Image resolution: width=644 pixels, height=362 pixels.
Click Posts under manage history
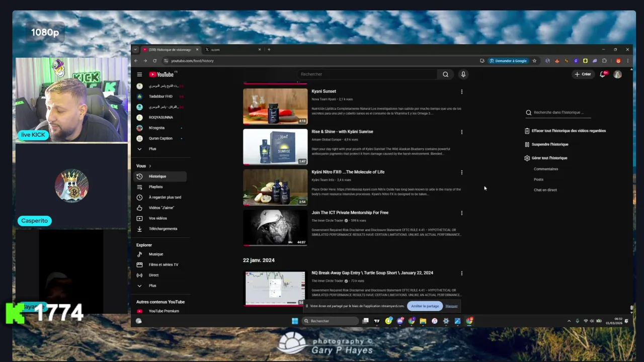538,179
